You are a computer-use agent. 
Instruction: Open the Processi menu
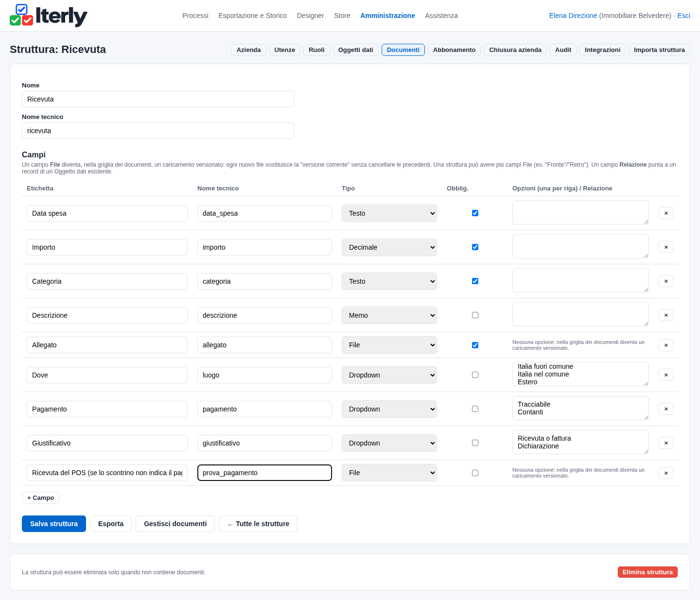click(195, 16)
